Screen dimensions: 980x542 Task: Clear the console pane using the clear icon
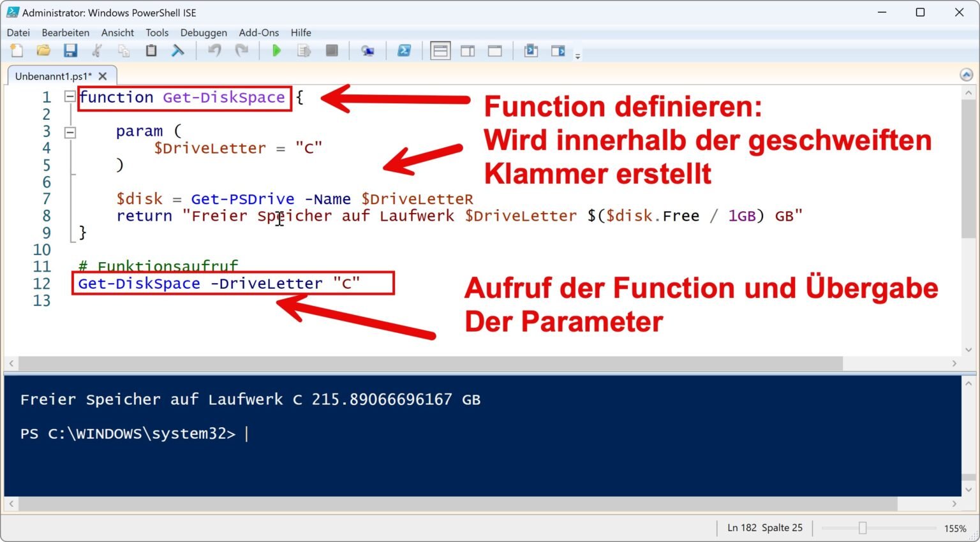click(x=177, y=51)
